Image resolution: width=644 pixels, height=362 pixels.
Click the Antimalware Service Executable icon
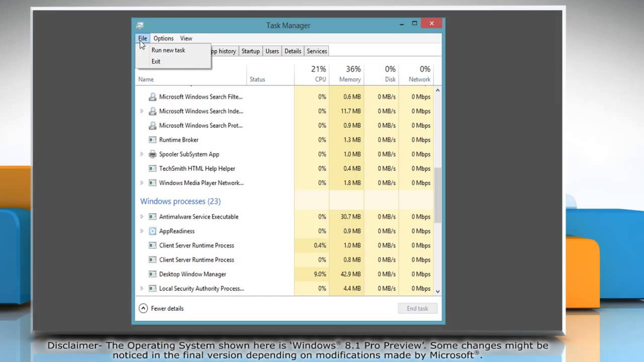152,217
